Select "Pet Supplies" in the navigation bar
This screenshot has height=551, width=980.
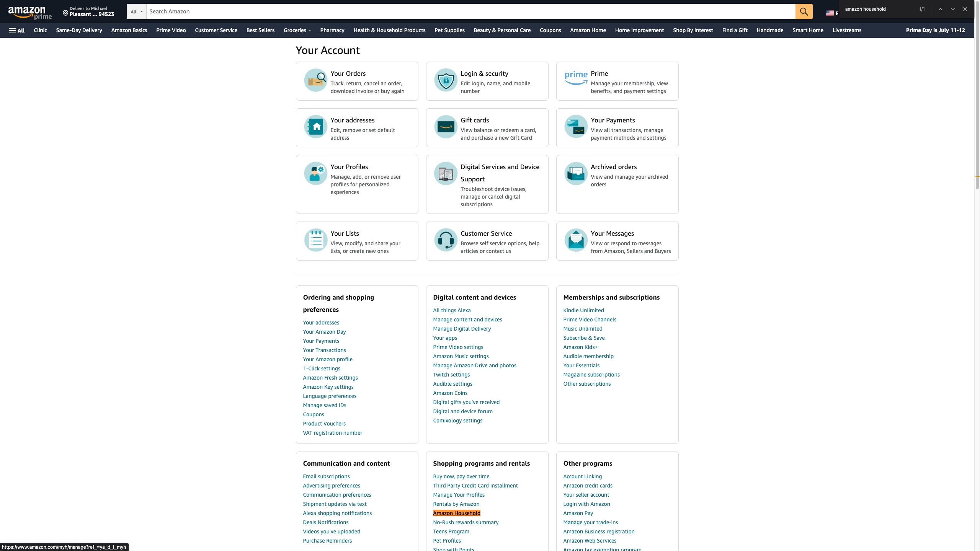point(449,30)
